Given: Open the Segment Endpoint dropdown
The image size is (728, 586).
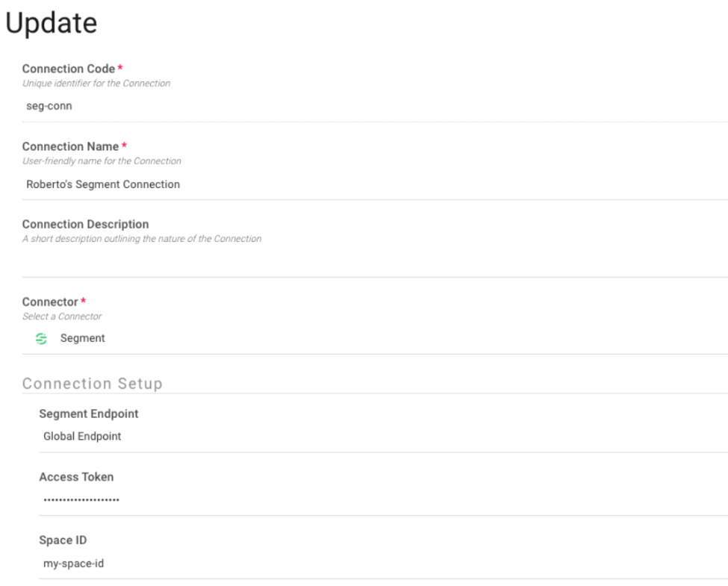Looking at the screenshot, I should pos(383,437).
